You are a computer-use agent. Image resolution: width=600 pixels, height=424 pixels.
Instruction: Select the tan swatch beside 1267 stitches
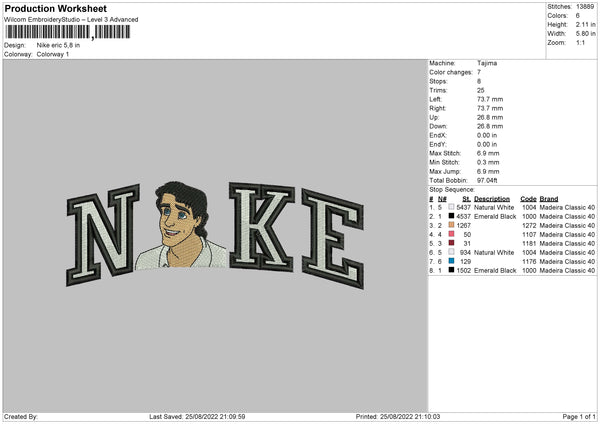[x=451, y=225]
